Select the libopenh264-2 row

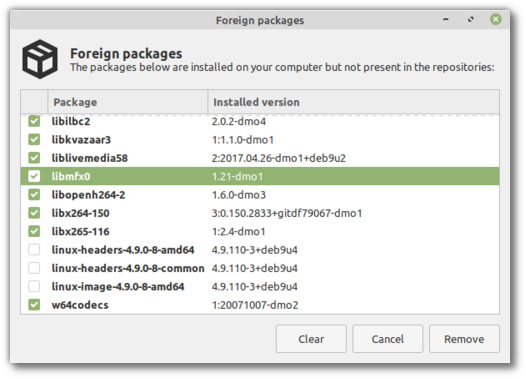coord(260,195)
